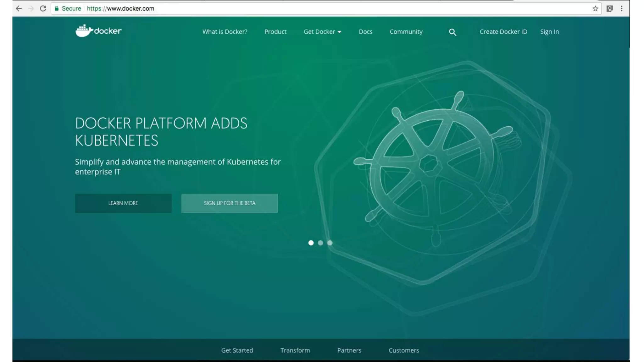Switch to the second carousel slide dot
The width and height of the screenshot is (644, 362).
click(320, 243)
